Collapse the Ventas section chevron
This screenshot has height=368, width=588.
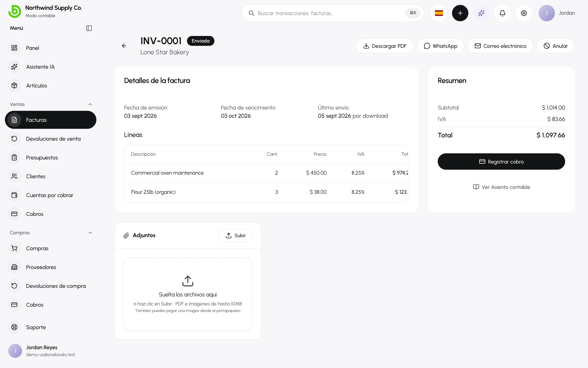coord(90,104)
